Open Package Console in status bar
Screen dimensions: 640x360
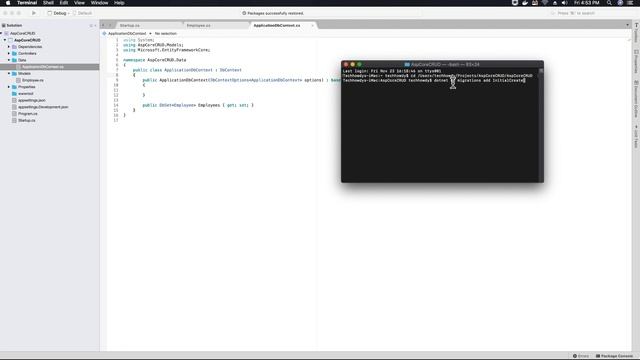(x=614, y=356)
